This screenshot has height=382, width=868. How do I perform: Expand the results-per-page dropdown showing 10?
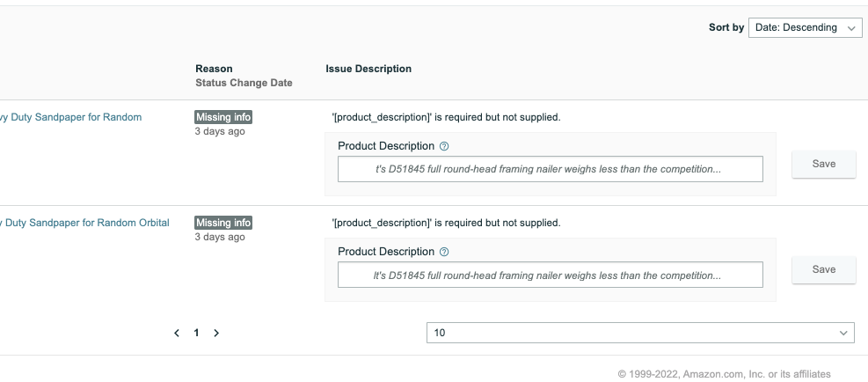(639, 333)
